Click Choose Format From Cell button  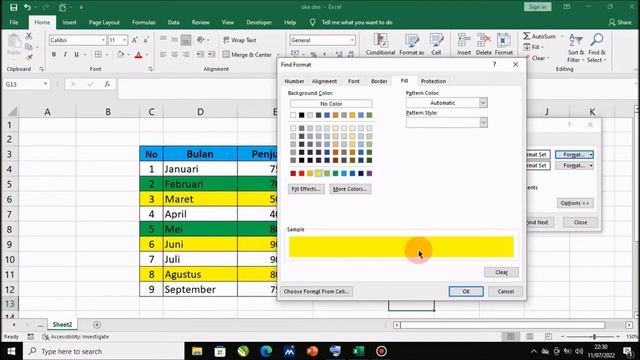click(316, 291)
